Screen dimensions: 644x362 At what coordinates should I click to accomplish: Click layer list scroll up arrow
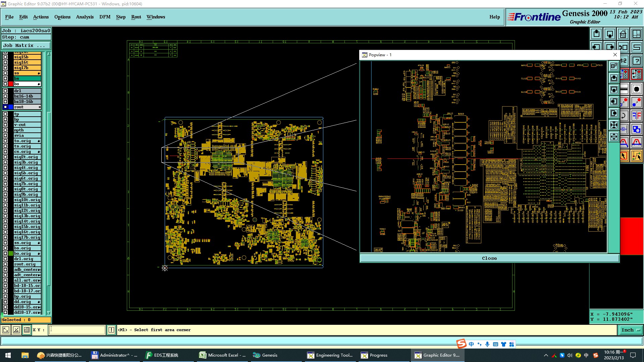49,54
